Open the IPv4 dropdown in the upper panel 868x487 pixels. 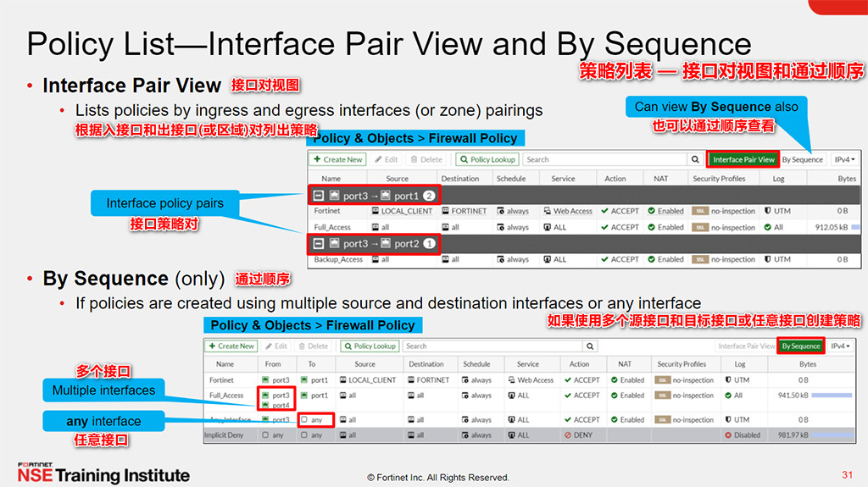(x=845, y=159)
